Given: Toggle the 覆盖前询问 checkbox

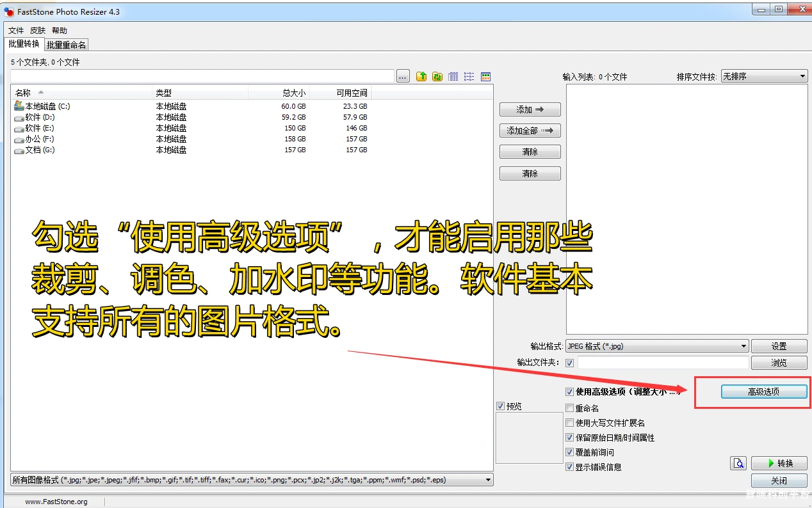Looking at the screenshot, I should [x=569, y=452].
